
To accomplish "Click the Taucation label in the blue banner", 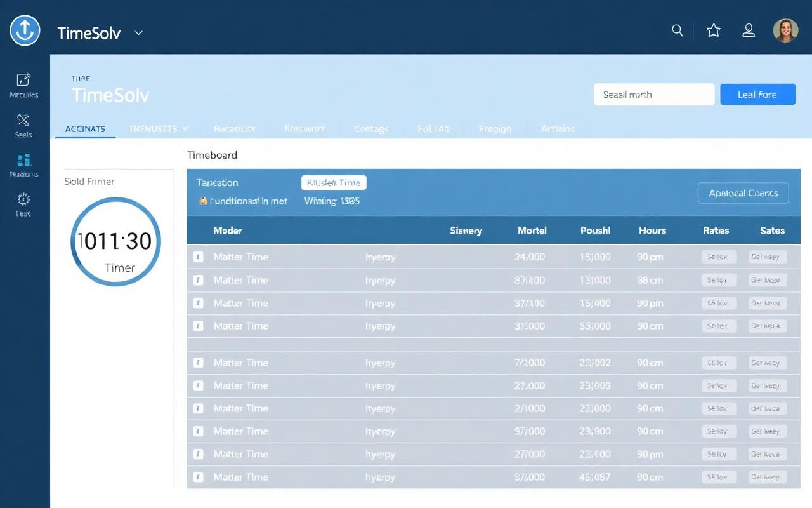I will tap(218, 183).
